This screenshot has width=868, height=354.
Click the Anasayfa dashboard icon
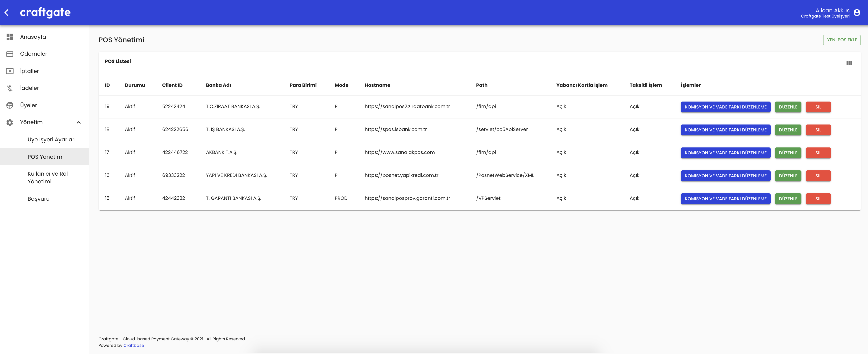[x=10, y=37]
